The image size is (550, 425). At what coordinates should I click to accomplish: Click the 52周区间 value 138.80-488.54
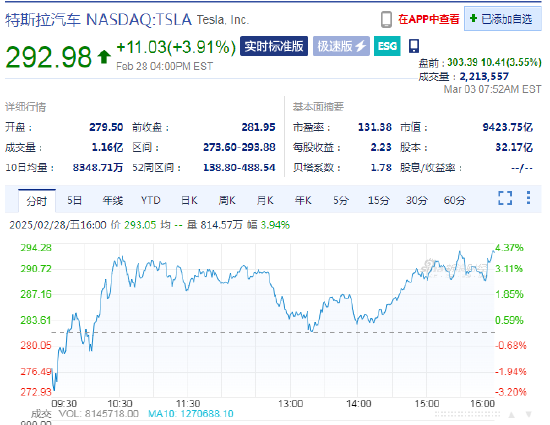pos(239,168)
